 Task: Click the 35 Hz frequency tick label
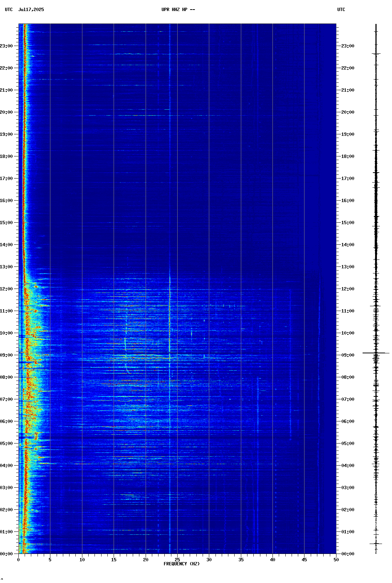pyautogui.click(x=241, y=560)
